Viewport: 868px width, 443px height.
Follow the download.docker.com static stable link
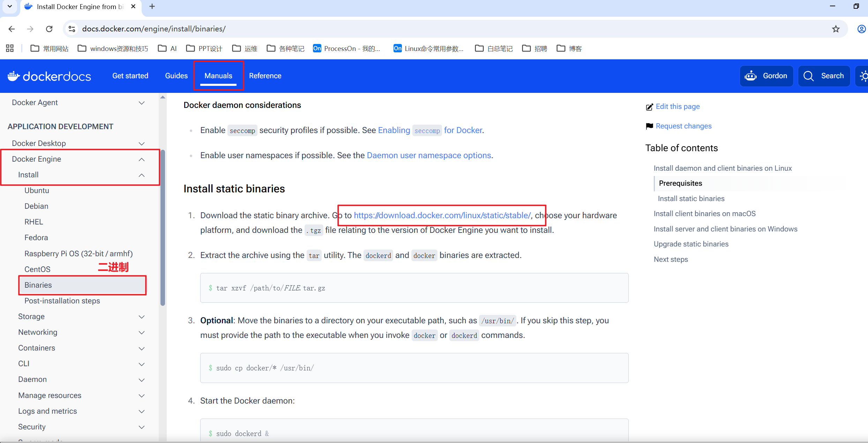click(x=442, y=215)
